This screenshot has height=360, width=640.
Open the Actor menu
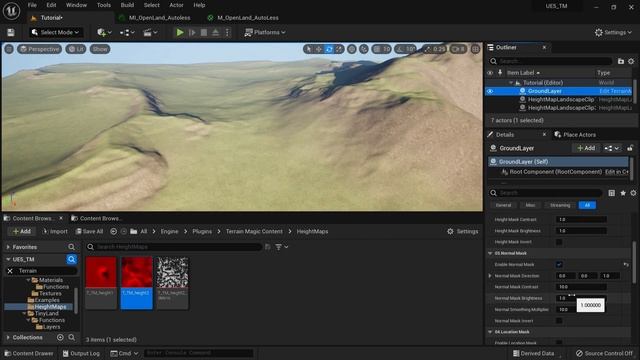176,5
